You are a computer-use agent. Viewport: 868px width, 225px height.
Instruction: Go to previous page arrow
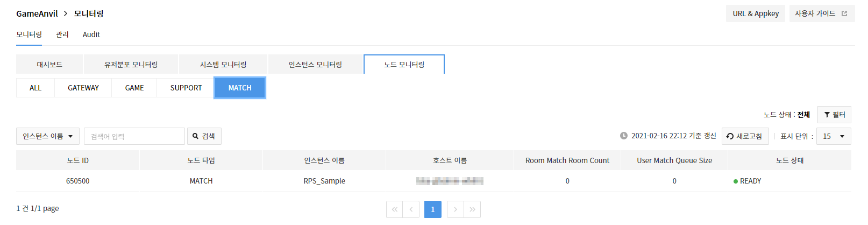(411, 209)
